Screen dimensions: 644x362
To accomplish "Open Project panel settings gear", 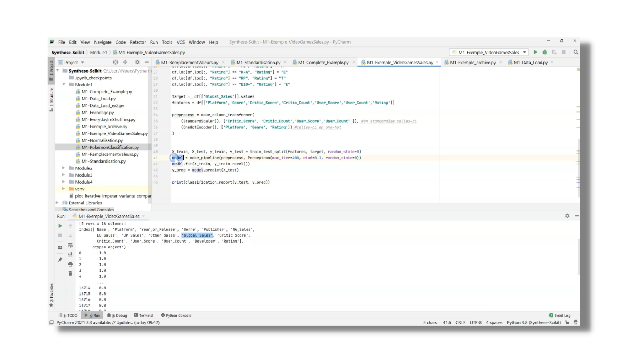I will 137,62.
